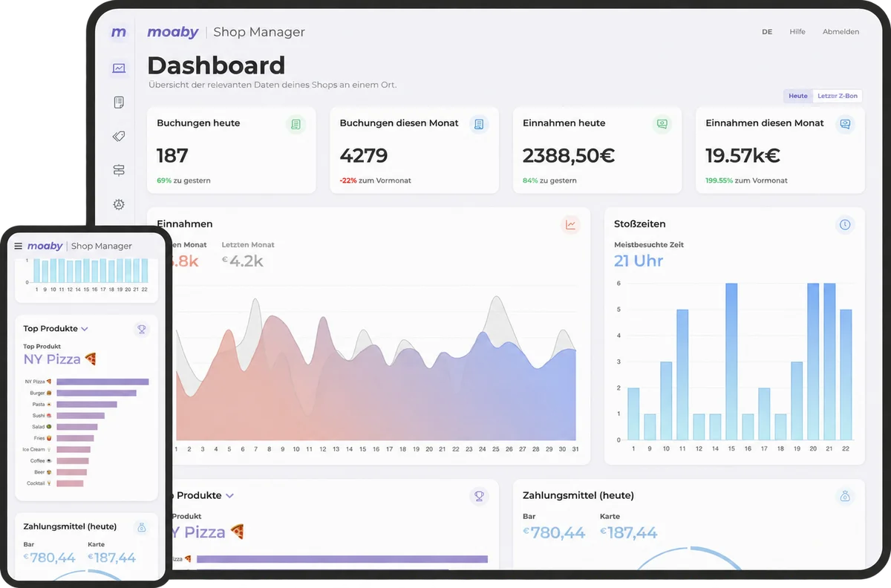Click the money bag icon in tablet Zahlungsmittel card
Viewport: 891px width, 588px height.
point(845,496)
